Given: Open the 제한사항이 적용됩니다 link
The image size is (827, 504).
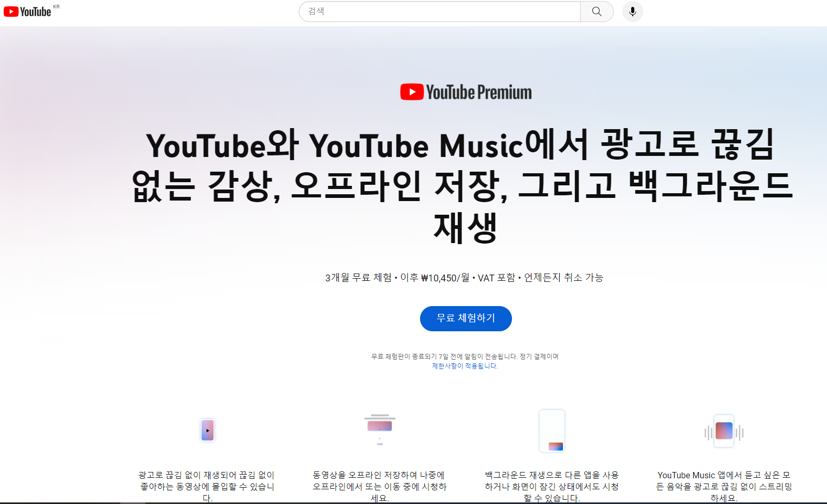Looking at the screenshot, I should pos(465,366).
